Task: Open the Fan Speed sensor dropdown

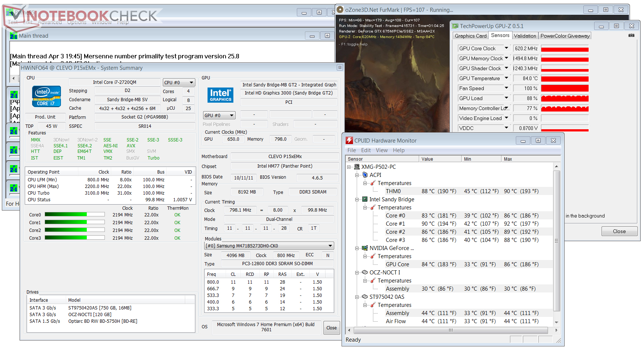Action: pyautogui.click(x=506, y=88)
